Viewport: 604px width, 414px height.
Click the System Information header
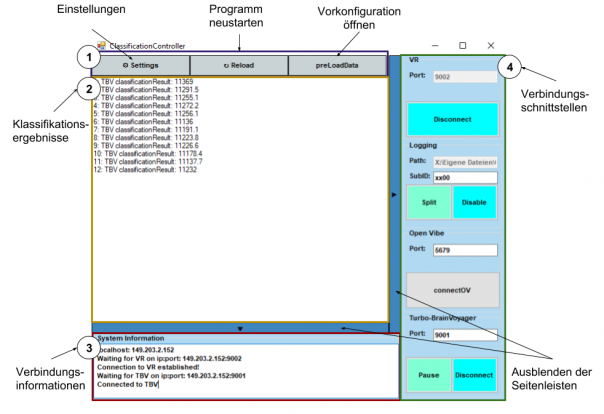pos(131,338)
